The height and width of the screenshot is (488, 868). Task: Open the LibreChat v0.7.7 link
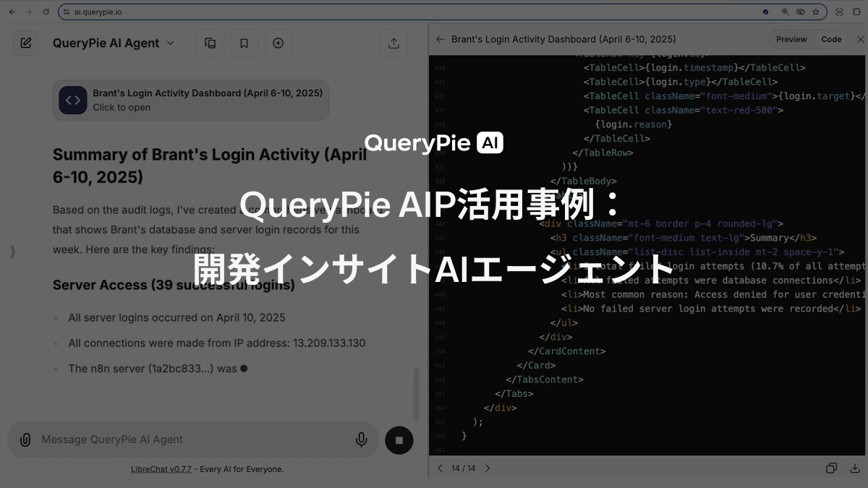coord(161,469)
